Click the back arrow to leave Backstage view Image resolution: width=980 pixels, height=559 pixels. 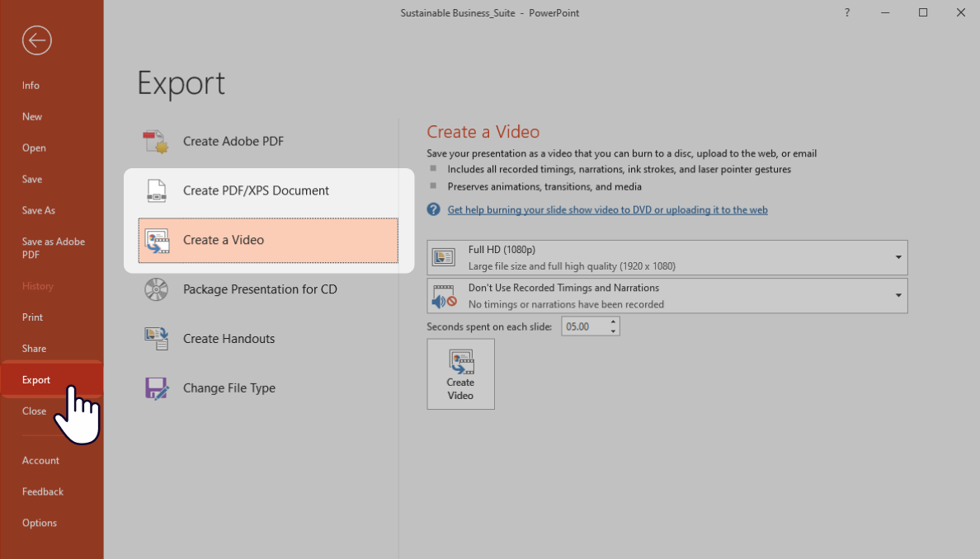coord(36,40)
